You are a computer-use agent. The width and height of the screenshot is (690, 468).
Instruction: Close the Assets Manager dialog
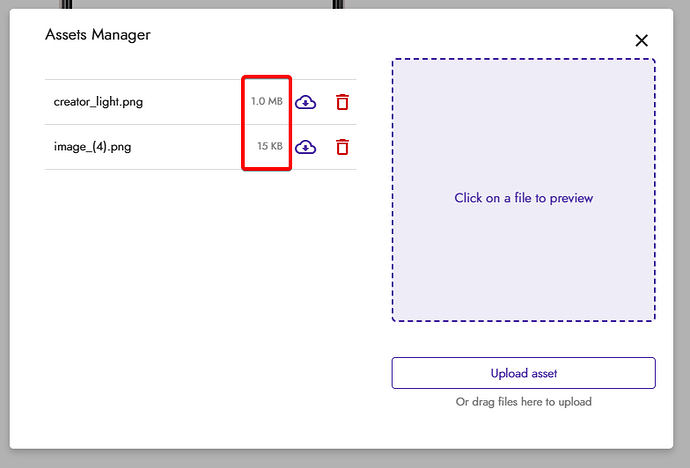point(642,40)
